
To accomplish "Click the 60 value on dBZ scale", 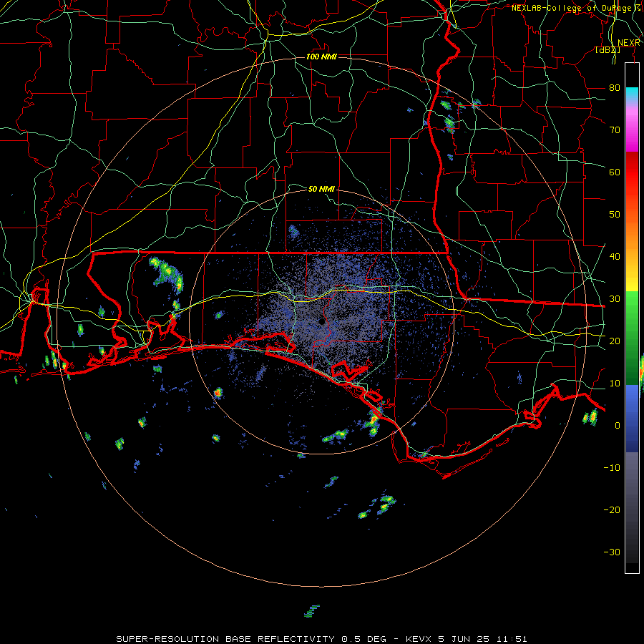I will (x=615, y=172).
